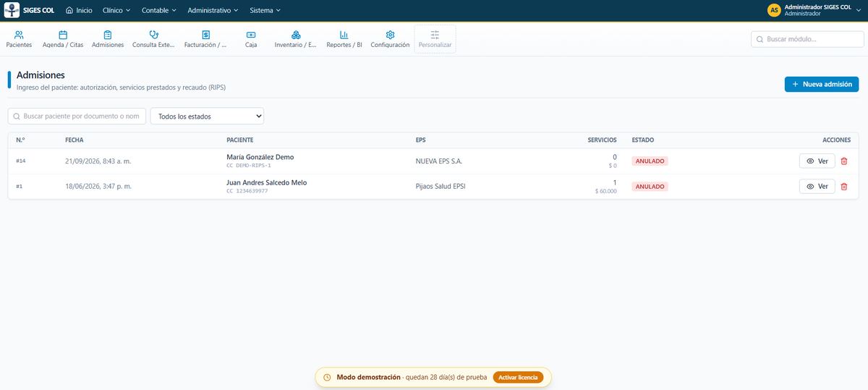868x390 pixels.
Task: Open the Inventario module icon
Action: pos(296,35)
